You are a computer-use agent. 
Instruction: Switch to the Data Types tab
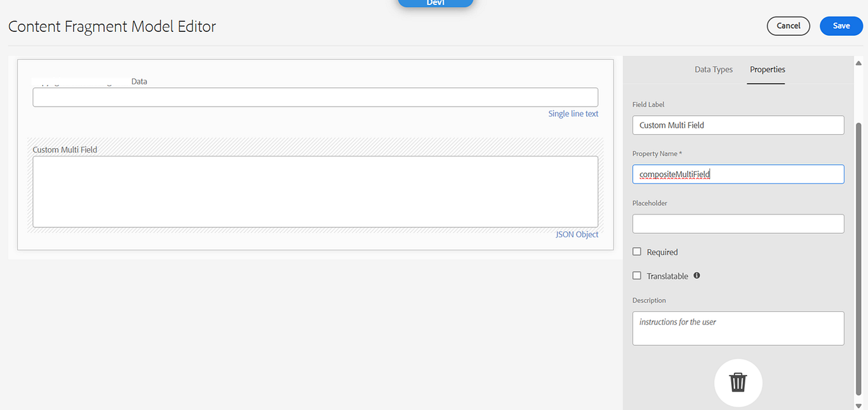713,70
